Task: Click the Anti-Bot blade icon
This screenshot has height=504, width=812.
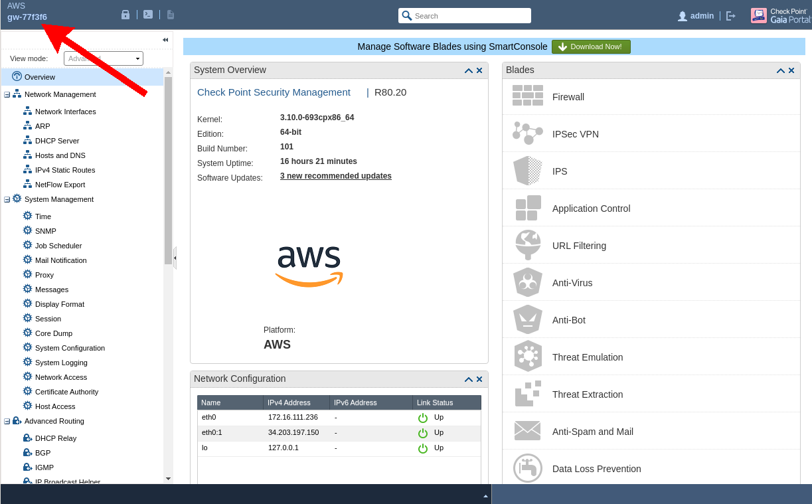Action: click(x=528, y=319)
